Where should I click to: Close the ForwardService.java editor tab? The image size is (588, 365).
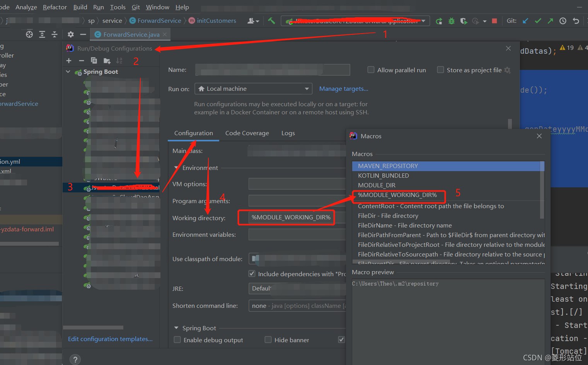[x=165, y=34]
